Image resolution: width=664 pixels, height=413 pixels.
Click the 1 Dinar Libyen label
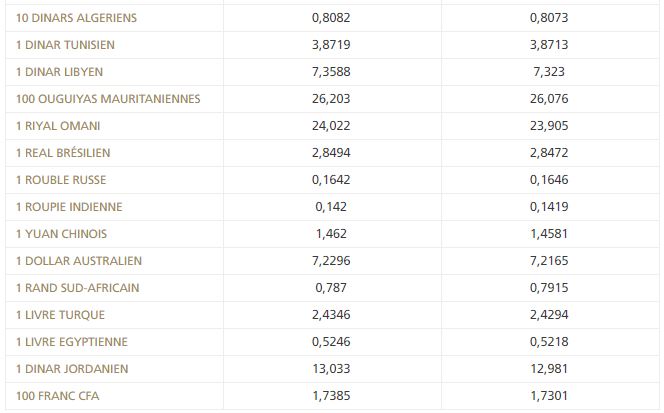[x=59, y=72]
